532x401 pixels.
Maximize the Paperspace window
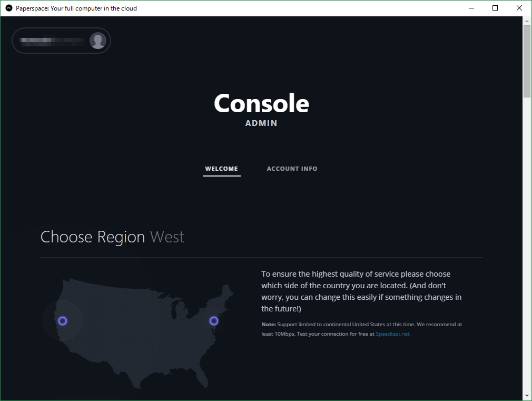click(495, 8)
